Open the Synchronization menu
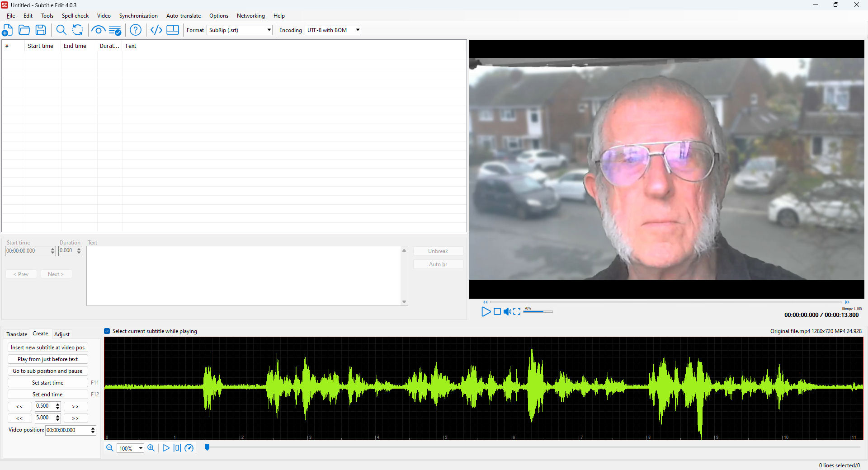Viewport: 868px width, 470px height. (138, 16)
